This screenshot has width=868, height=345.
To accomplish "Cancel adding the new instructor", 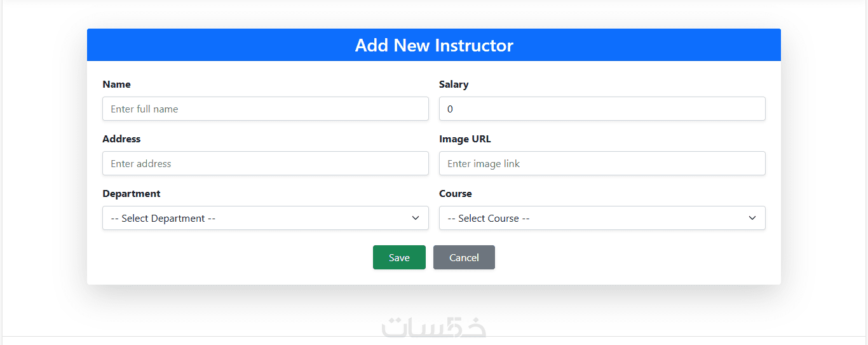I will pos(464,257).
